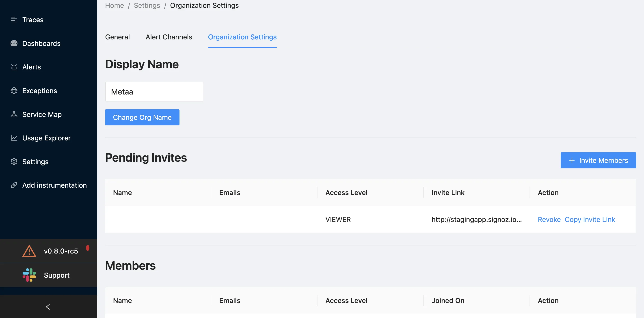Open the Alerts siren icon
This screenshot has height=318, width=644.
(14, 67)
